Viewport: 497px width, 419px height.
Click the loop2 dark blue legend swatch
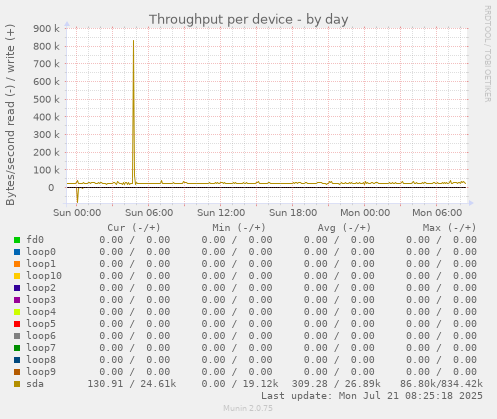coord(17,288)
